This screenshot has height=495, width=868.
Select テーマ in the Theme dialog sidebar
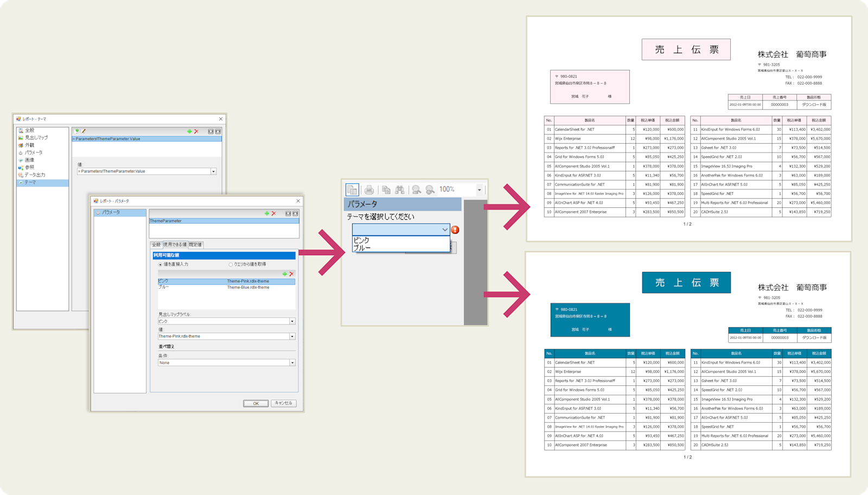[x=43, y=182]
